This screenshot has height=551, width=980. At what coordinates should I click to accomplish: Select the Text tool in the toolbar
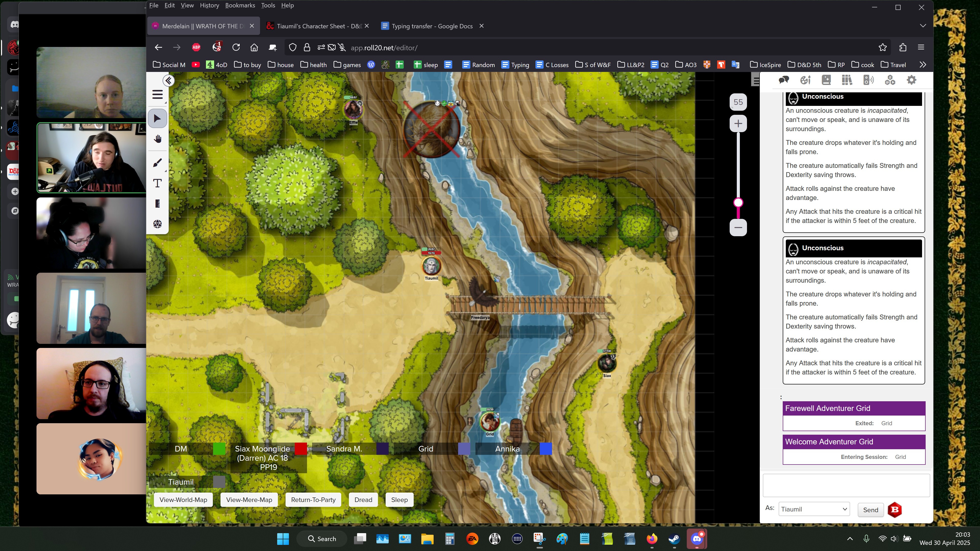click(157, 183)
